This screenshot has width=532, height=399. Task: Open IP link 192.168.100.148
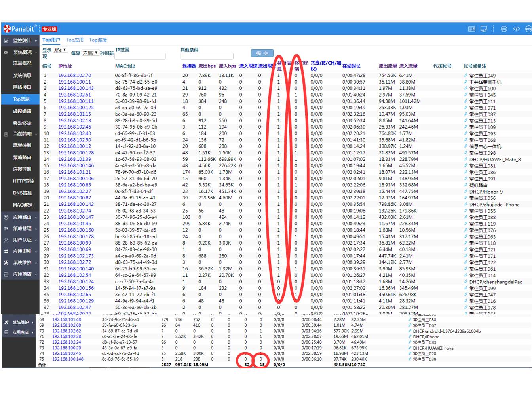[x=68, y=359]
